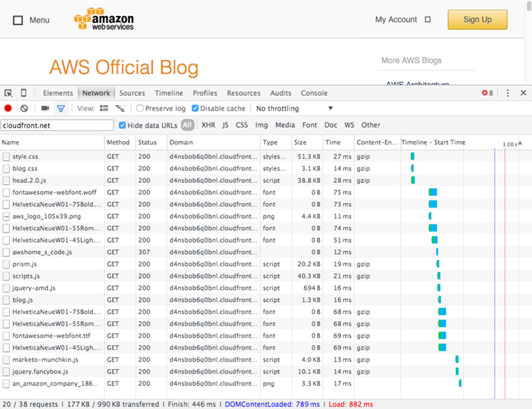Uncheck Hide data URLs option
The image size is (532, 409).
[x=122, y=125]
